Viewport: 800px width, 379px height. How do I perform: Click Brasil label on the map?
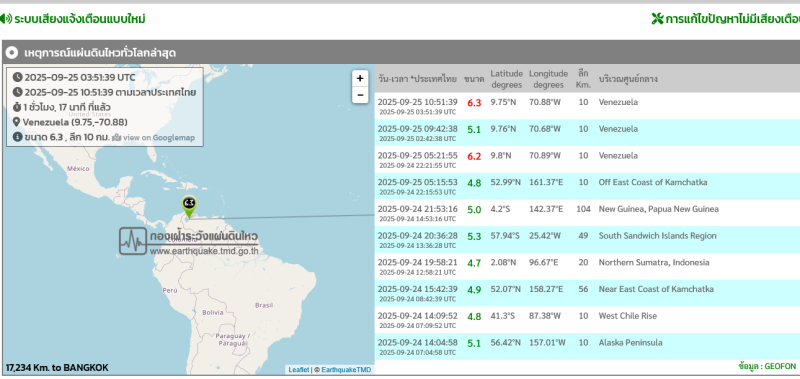coord(264,305)
